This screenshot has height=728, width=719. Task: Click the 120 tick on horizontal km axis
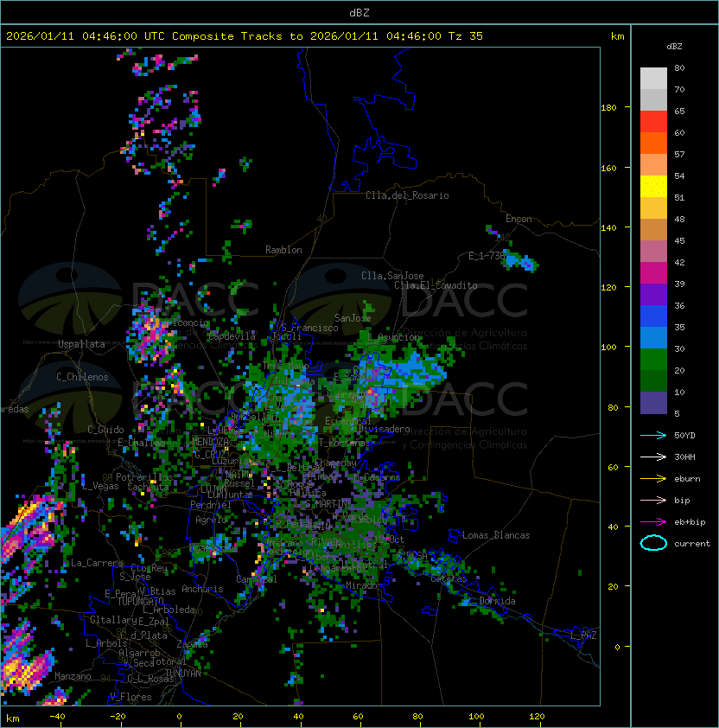click(x=537, y=717)
